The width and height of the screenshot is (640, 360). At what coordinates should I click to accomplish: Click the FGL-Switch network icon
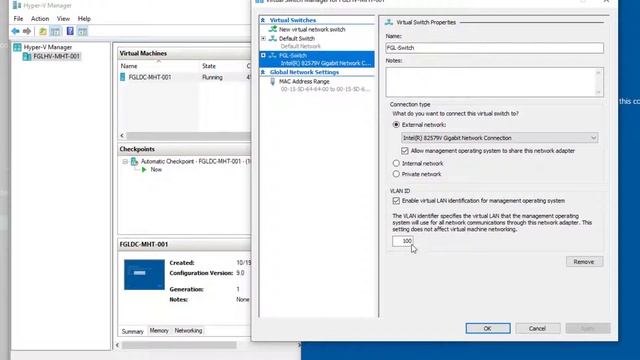click(x=273, y=55)
